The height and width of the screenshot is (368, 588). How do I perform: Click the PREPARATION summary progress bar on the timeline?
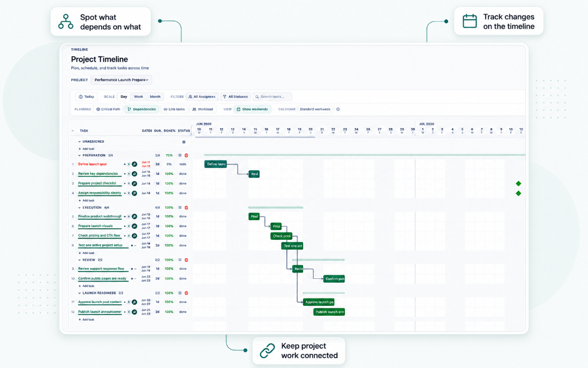(365, 155)
